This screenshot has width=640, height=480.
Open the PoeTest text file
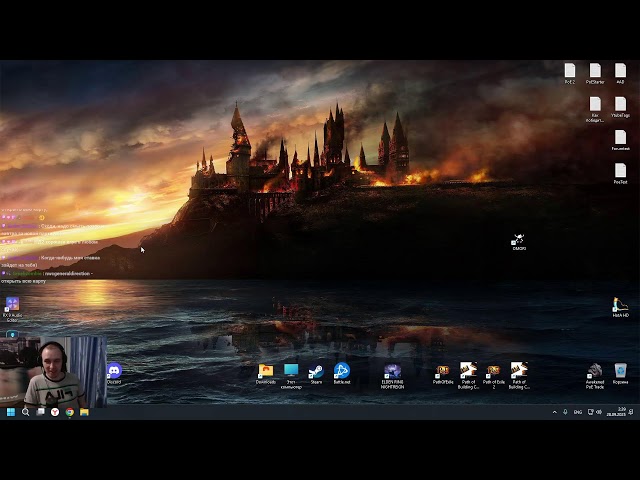pyautogui.click(x=620, y=173)
